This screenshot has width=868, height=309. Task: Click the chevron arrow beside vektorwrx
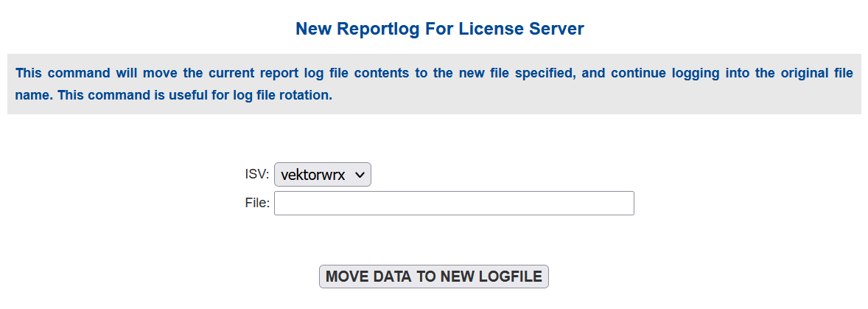click(x=360, y=175)
